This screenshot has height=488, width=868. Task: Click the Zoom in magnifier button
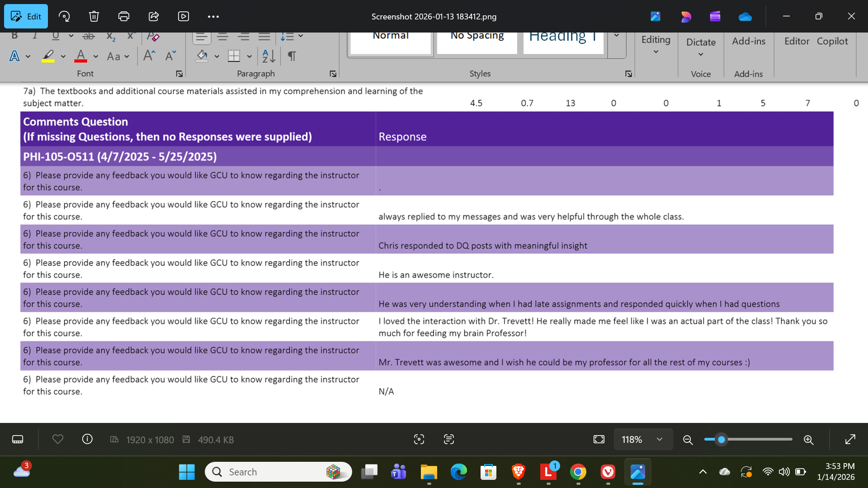[808, 440]
